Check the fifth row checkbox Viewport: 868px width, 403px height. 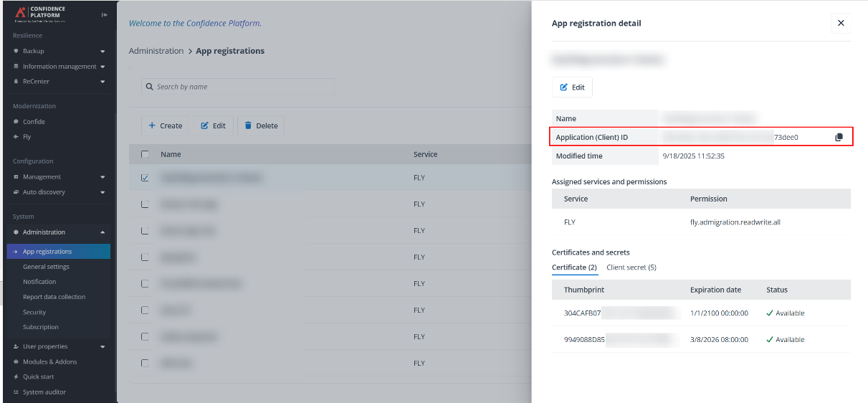146,284
